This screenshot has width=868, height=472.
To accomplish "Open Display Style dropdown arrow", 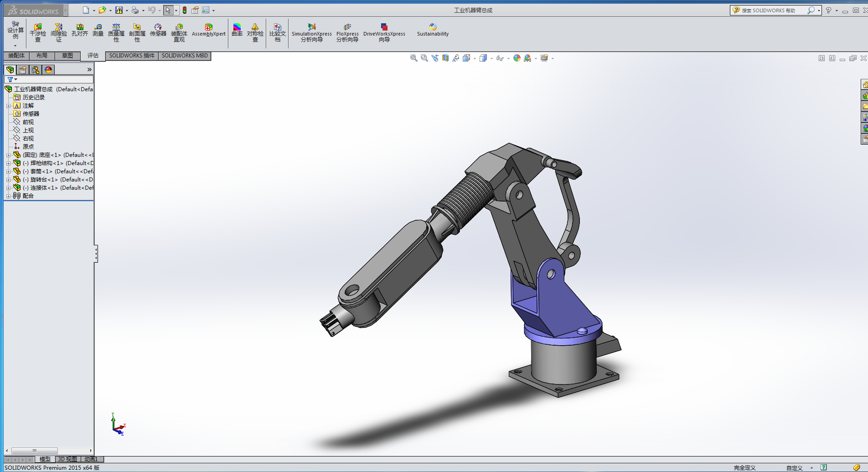I will point(491,58).
